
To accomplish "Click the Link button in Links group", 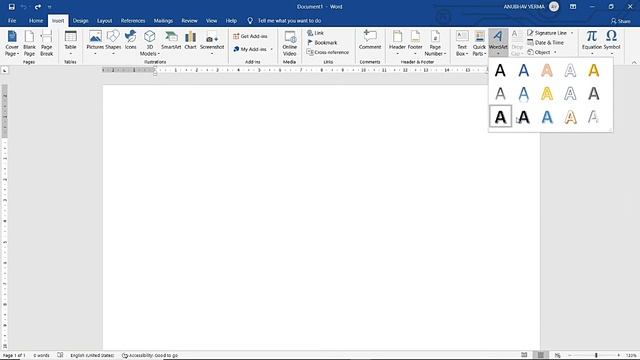I will (316, 33).
